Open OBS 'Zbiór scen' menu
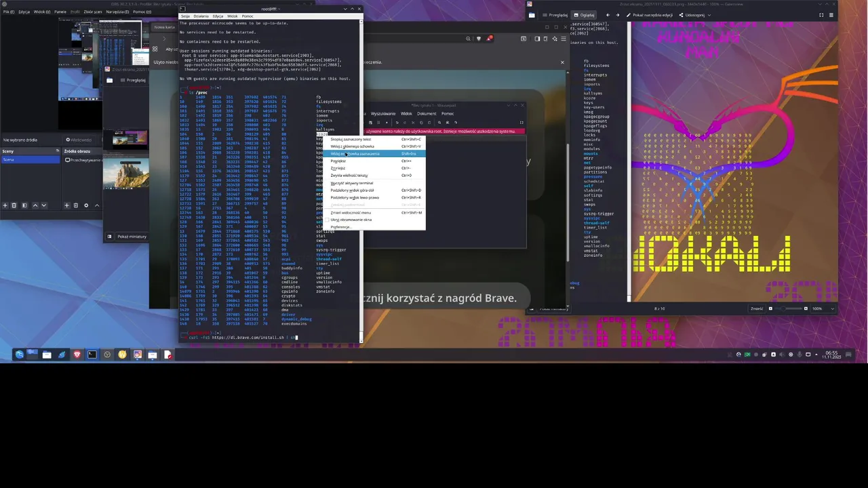 tap(93, 12)
